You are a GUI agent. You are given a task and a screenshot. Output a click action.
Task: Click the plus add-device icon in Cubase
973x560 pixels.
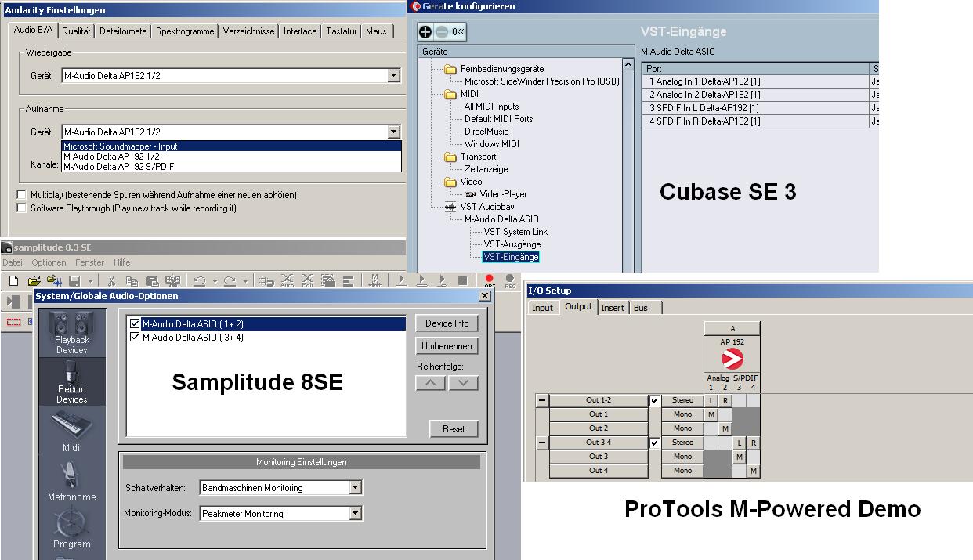coord(425,31)
